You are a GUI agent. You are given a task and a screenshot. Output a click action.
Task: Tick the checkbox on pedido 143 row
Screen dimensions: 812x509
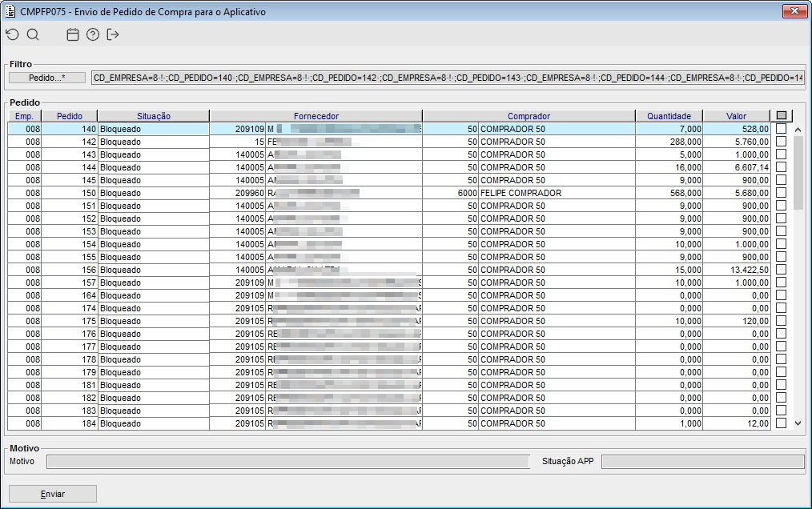click(x=781, y=154)
